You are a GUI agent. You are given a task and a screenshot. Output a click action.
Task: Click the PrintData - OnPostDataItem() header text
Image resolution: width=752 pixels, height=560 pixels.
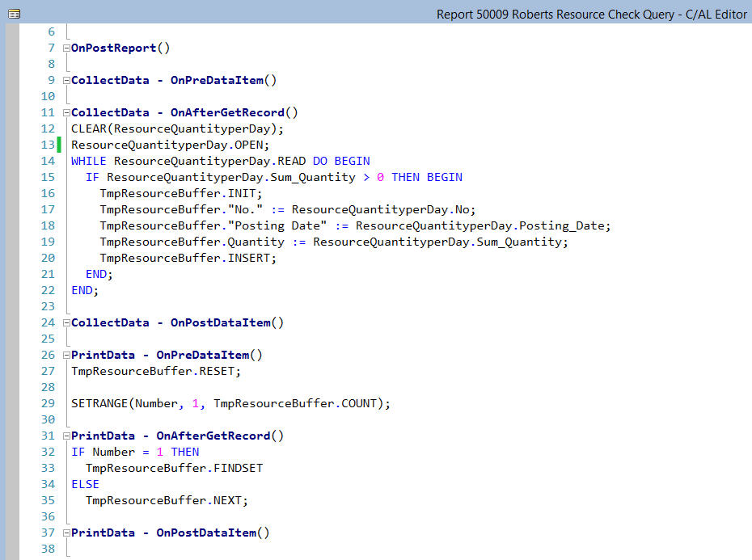pos(171,533)
